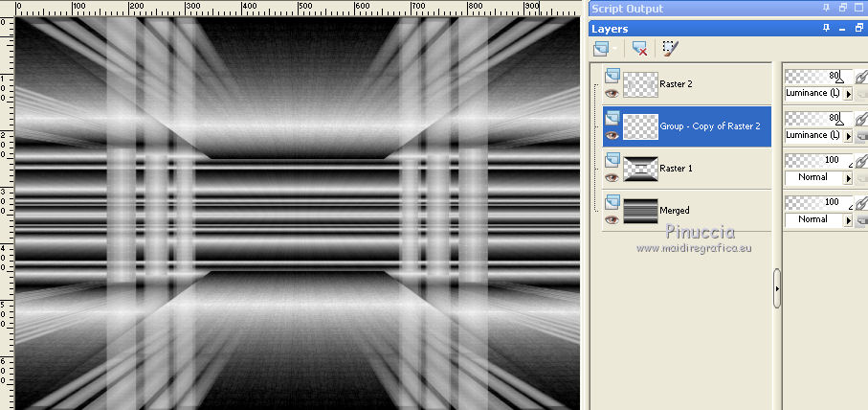Click the Raster 1 layer type icon
The width and height of the screenshot is (868, 410).
[612, 160]
